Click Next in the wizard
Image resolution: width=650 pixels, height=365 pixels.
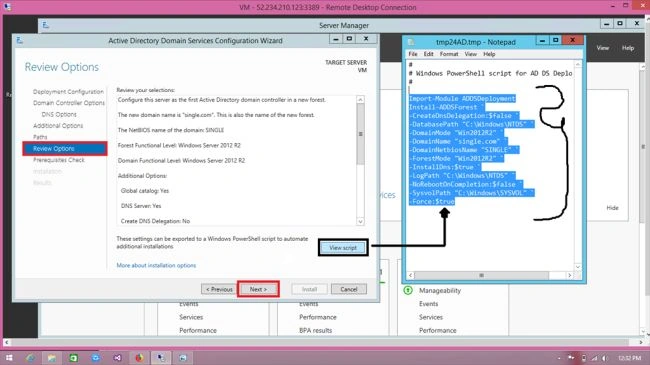click(x=258, y=289)
